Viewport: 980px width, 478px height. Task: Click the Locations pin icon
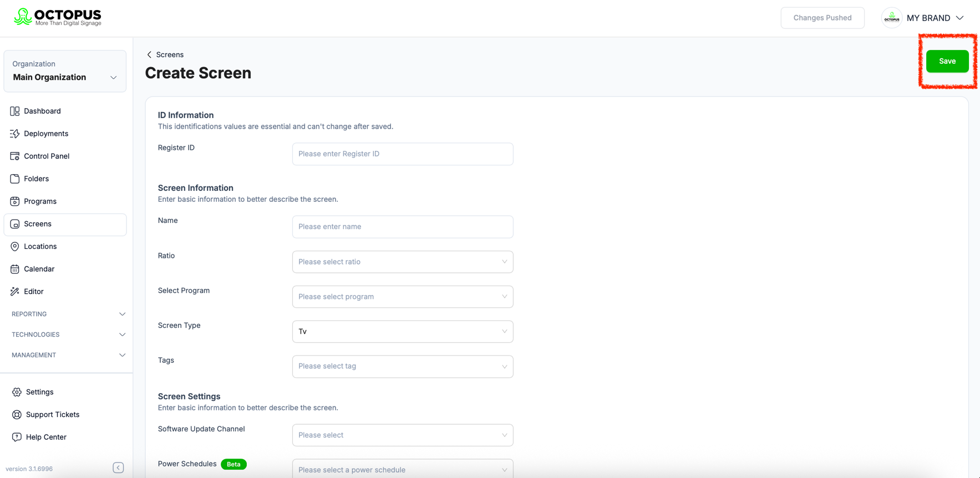(x=15, y=246)
